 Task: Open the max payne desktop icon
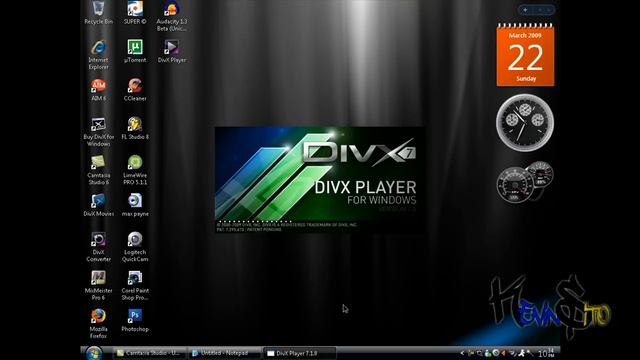(x=135, y=205)
